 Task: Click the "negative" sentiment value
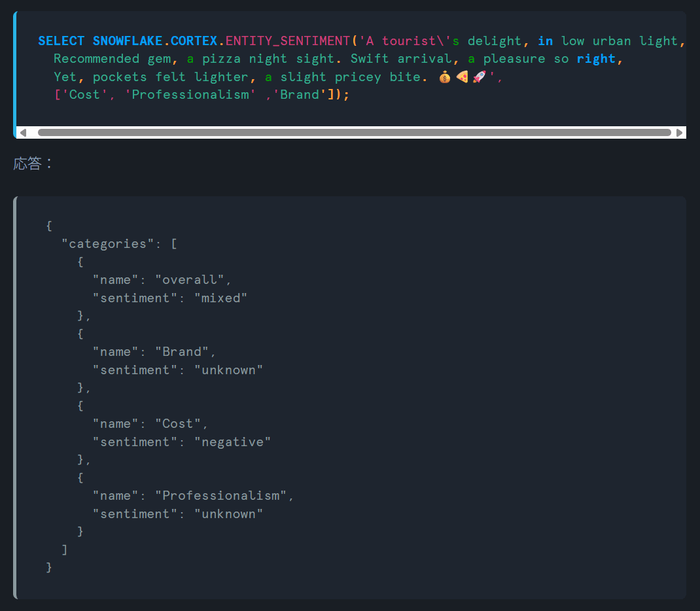[x=232, y=442]
